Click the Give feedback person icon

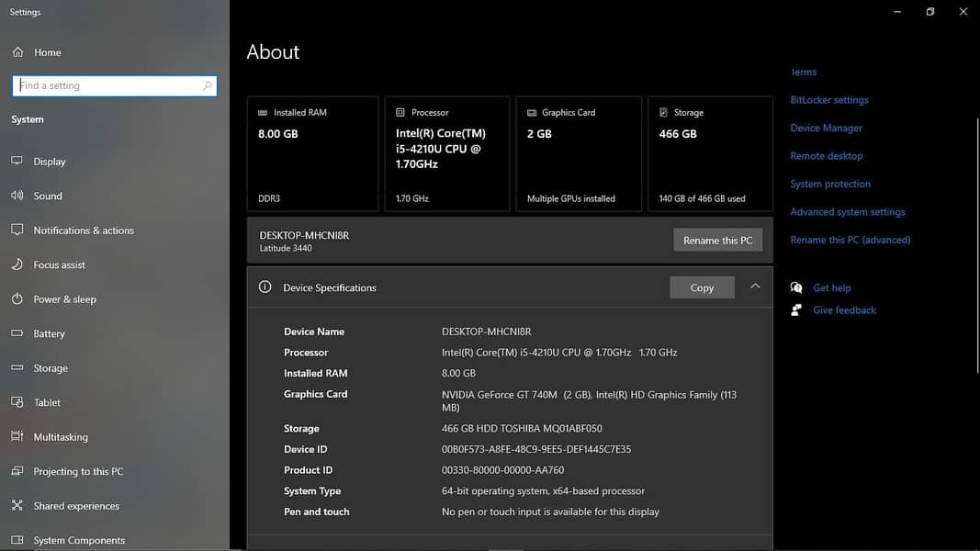796,309
